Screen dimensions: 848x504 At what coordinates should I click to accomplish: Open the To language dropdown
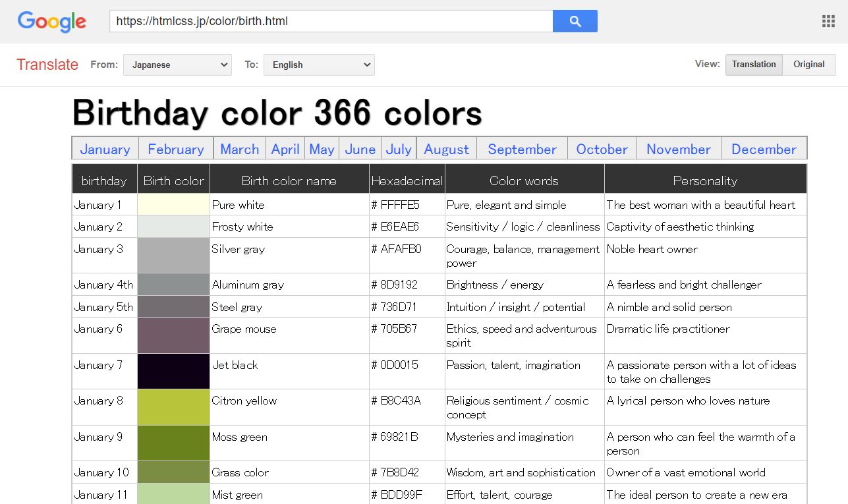[319, 65]
